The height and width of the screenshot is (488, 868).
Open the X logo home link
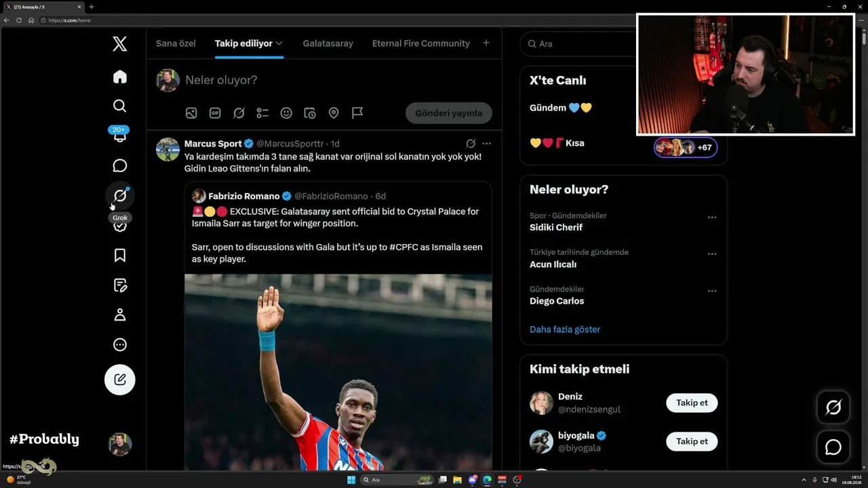(x=120, y=44)
